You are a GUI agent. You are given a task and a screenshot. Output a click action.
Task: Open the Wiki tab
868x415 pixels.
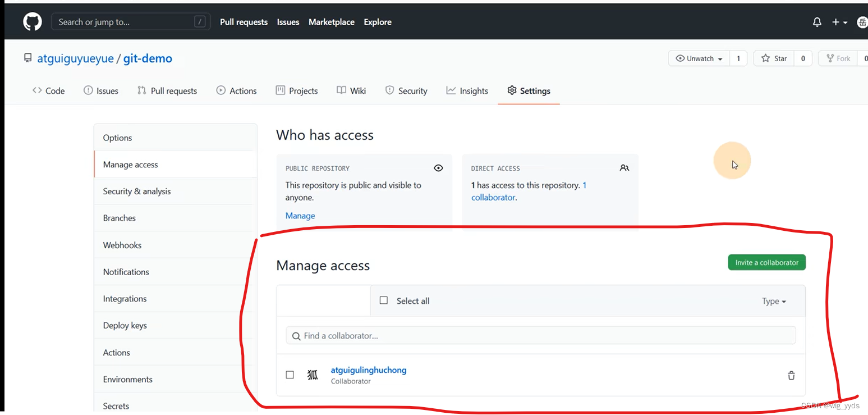click(351, 90)
